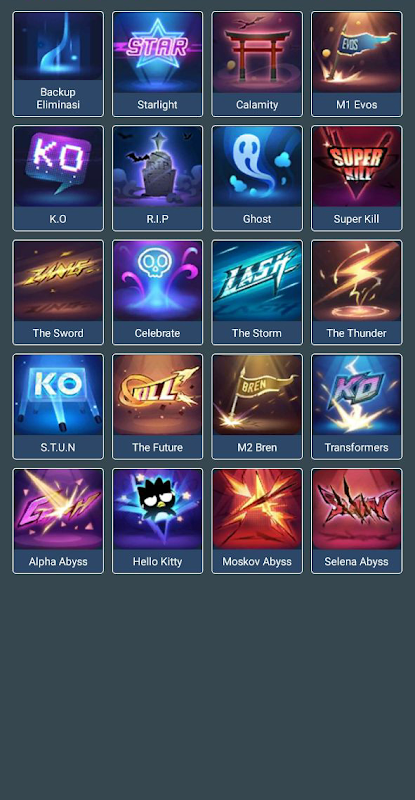The height and width of the screenshot is (800, 415).
Task: Select the M1 Evos flag effect
Action: [357, 64]
